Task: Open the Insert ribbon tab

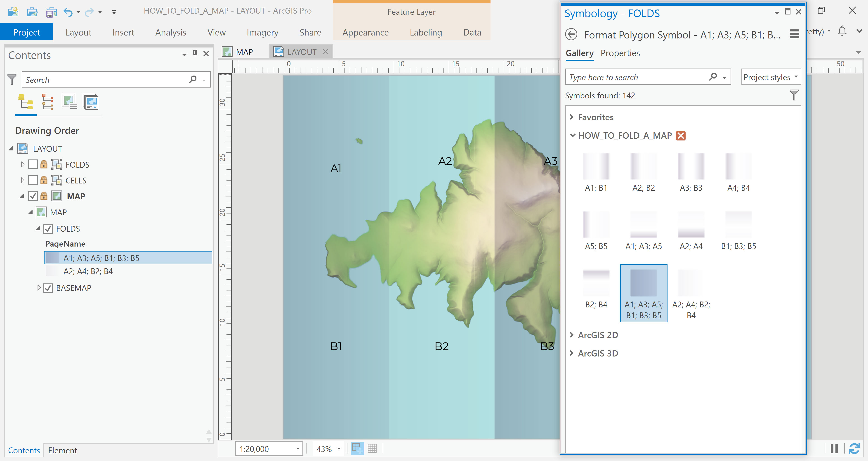Action: (x=123, y=32)
